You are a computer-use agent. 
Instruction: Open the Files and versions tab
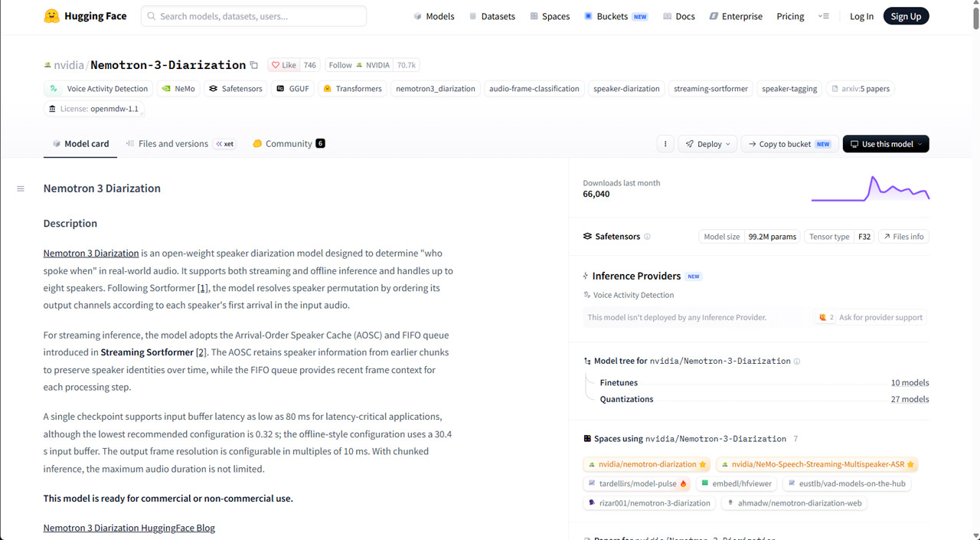181,144
